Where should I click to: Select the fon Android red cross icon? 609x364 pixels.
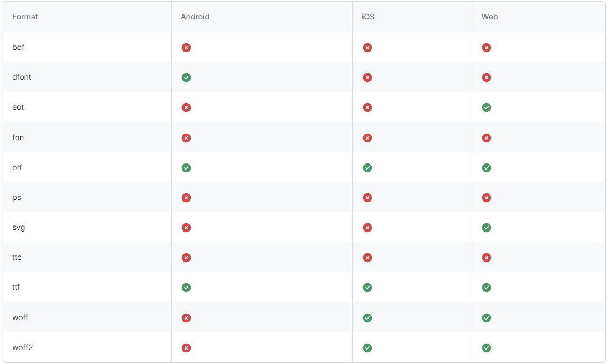(x=186, y=137)
